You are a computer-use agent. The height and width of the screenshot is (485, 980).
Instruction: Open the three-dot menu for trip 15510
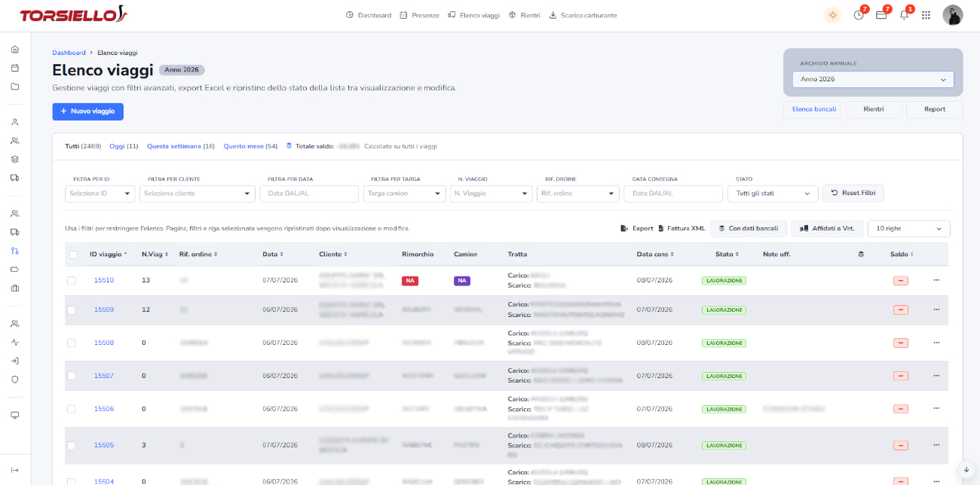(x=937, y=280)
